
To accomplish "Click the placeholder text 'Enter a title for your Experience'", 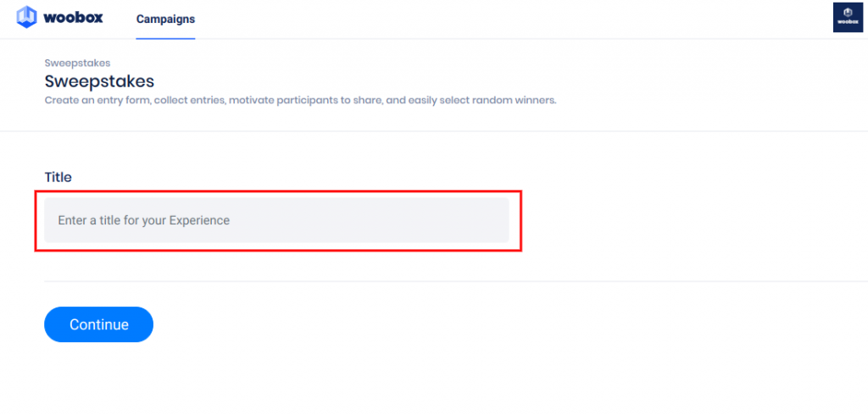I will click(x=144, y=220).
